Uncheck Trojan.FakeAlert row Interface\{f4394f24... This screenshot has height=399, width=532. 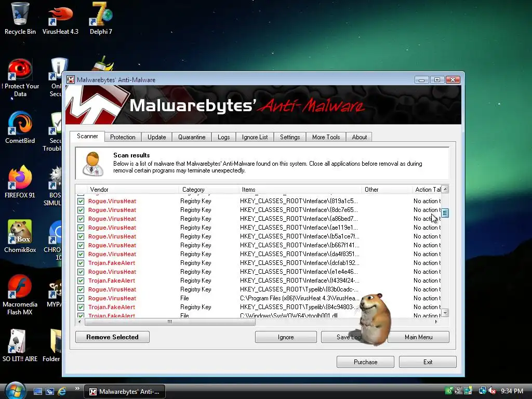pyautogui.click(x=81, y=281)
